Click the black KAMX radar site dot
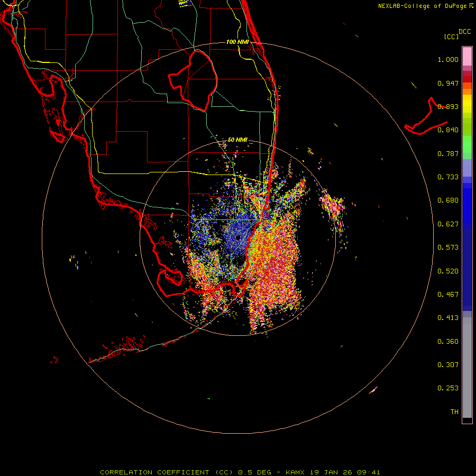The height and width of the screenshot is (476, 476). [238, 237]
